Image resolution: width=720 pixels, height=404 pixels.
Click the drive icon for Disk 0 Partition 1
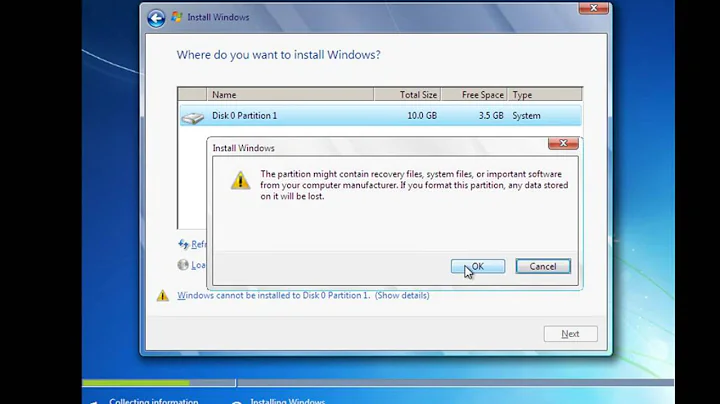(192, 118)
